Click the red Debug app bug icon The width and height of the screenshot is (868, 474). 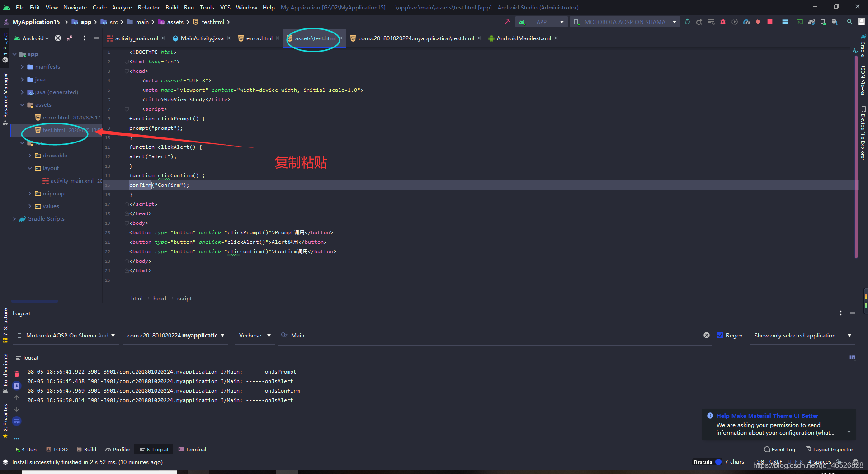click(723, 22)
